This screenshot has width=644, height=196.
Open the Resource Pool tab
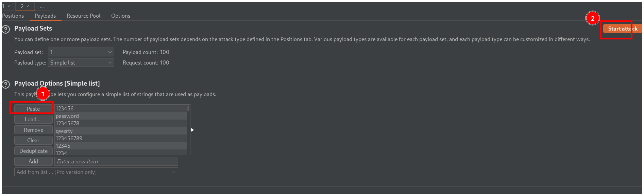83,16
